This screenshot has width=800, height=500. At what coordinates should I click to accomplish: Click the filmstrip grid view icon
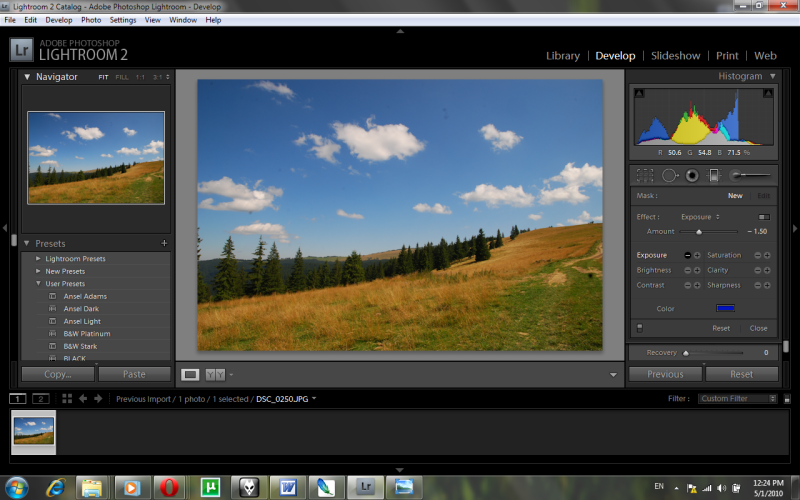click(x=67, y=398)
